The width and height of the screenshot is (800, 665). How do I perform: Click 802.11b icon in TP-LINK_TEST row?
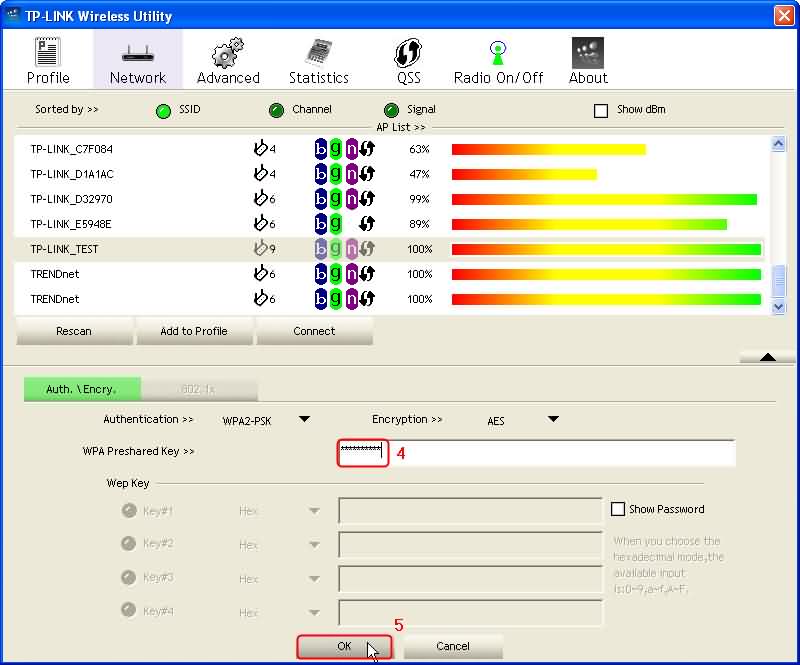coord(320,249)
